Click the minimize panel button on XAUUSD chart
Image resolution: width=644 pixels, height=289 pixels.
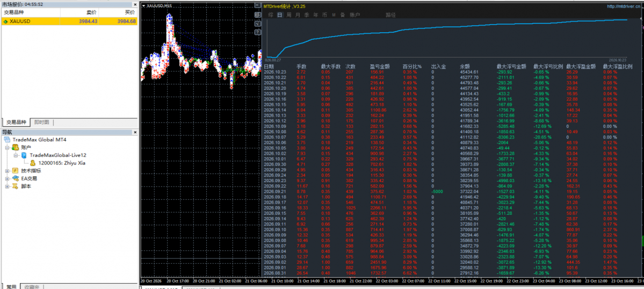click(257, 5)
